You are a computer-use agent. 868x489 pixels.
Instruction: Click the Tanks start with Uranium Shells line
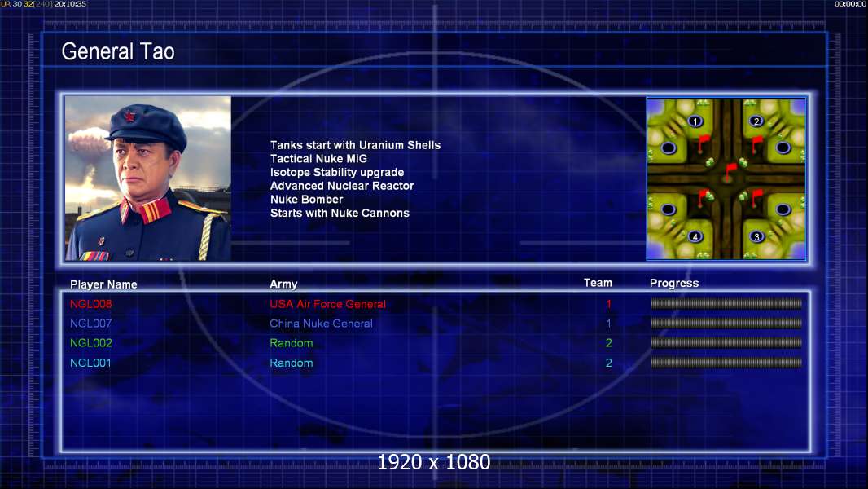coord(355,145)
